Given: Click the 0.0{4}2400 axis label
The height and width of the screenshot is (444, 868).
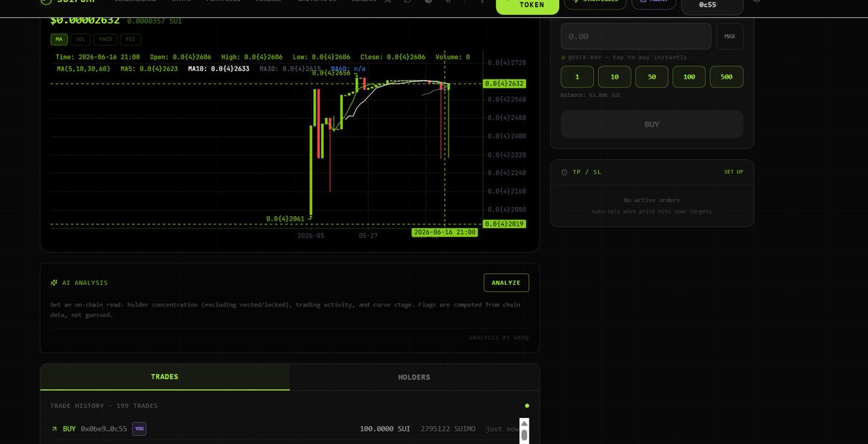Looking at the screenshot, I should (x=506, y=136).
